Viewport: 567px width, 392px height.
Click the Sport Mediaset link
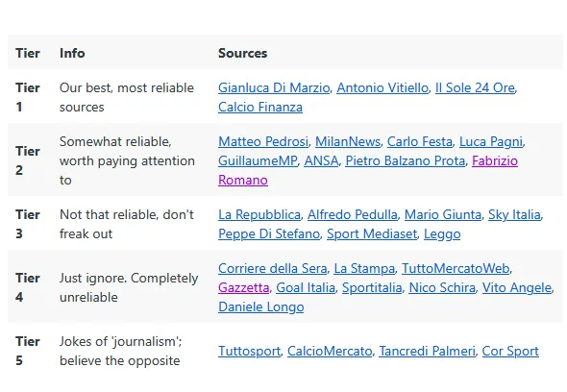pyautogui.click(x=372, y=234)
